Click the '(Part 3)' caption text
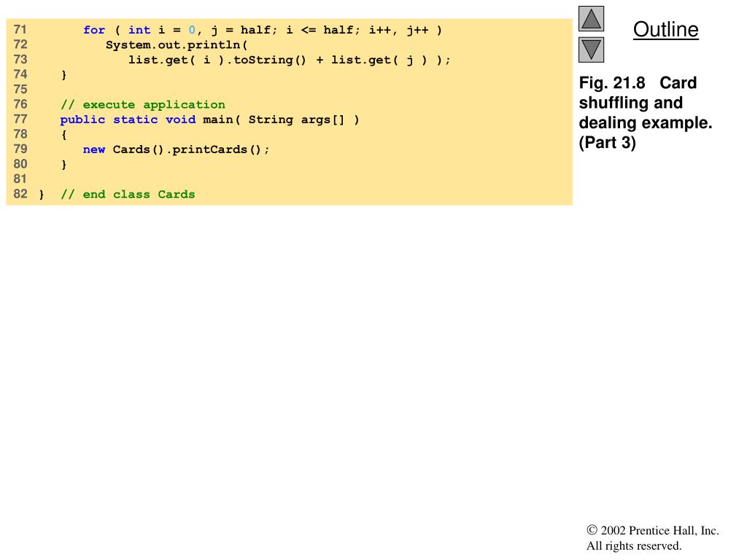This screenshot has height=560, width=747. [x=608, y=142]
